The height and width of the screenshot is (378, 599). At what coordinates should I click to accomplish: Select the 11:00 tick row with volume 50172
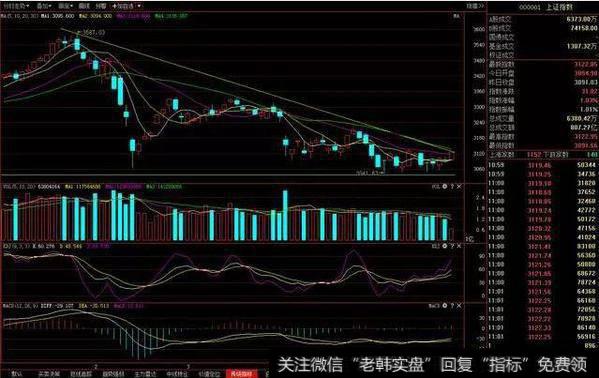(542, 219)
